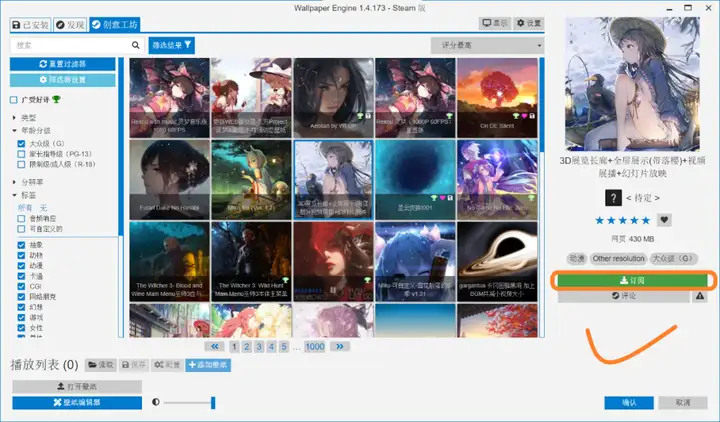
Task: Check 音频响应 tag checkbox
Action: pyautogui.click(x=21, y=219)
